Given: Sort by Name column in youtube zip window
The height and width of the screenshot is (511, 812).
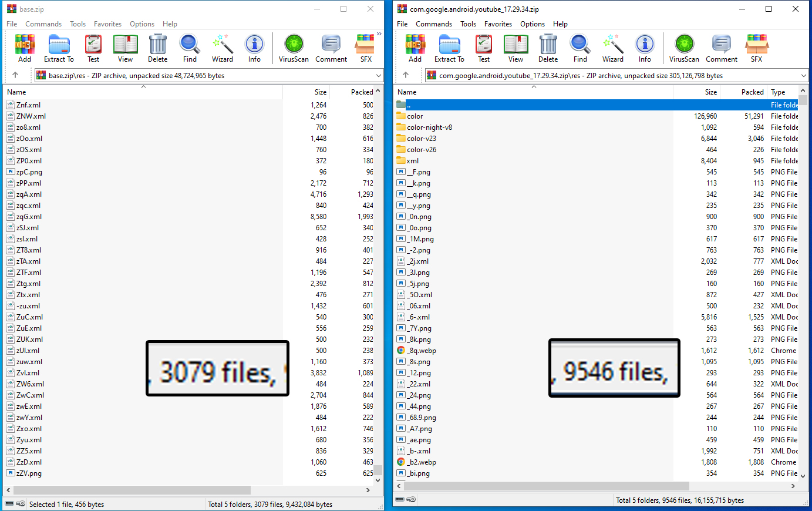Looking at the screenshot, I should click(534, 92).
